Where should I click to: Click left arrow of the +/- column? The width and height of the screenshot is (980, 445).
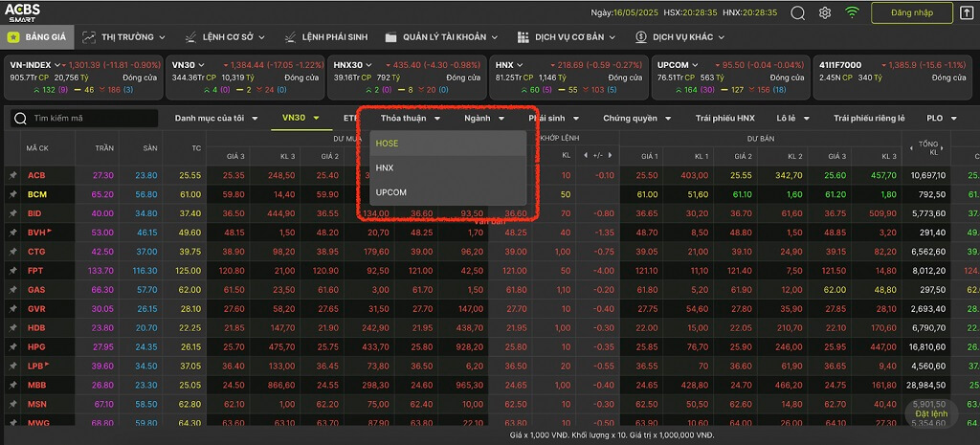[586, 155]
